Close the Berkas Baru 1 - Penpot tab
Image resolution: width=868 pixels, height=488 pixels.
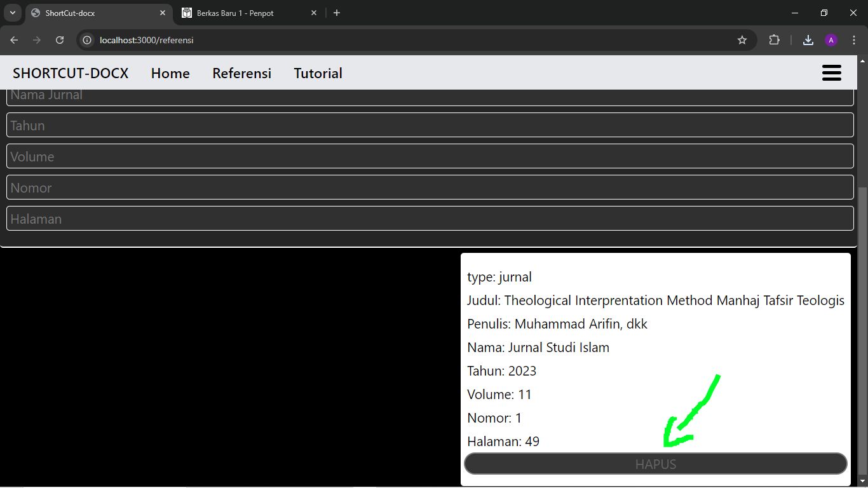314,13
